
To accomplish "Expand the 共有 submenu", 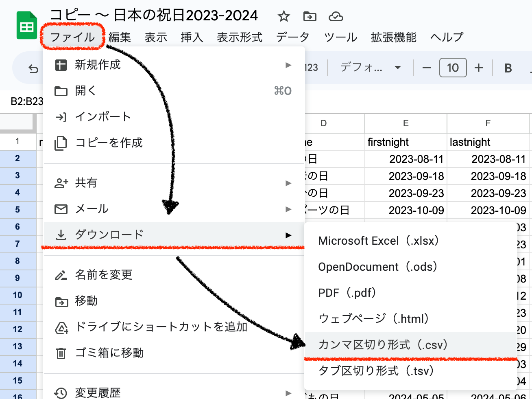I will (x=174, y=183).
